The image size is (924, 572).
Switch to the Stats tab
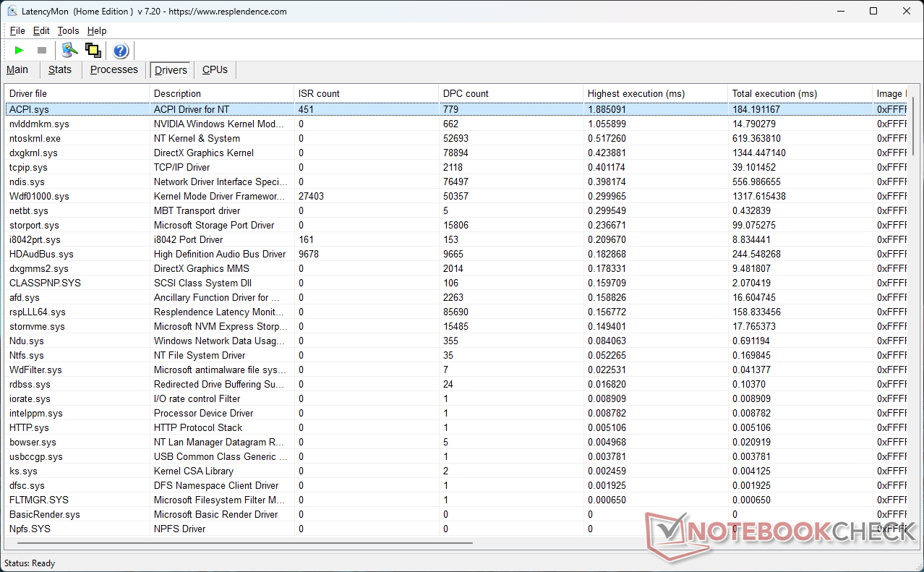click(60, 69)
